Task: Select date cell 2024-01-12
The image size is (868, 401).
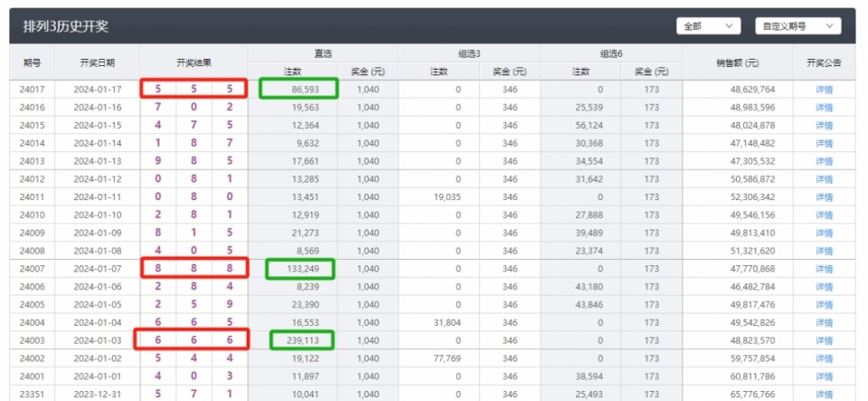Action: coord(98,179)
